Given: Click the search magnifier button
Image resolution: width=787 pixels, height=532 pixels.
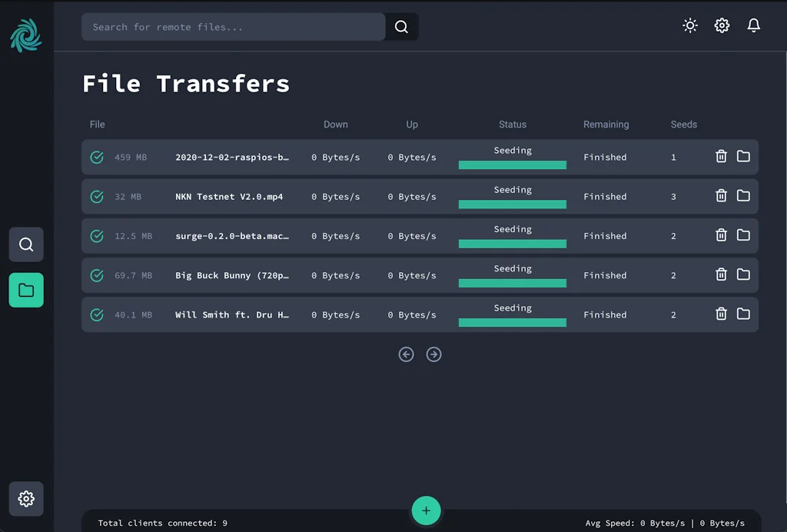Looking at the screenshot, I should 401,27.
